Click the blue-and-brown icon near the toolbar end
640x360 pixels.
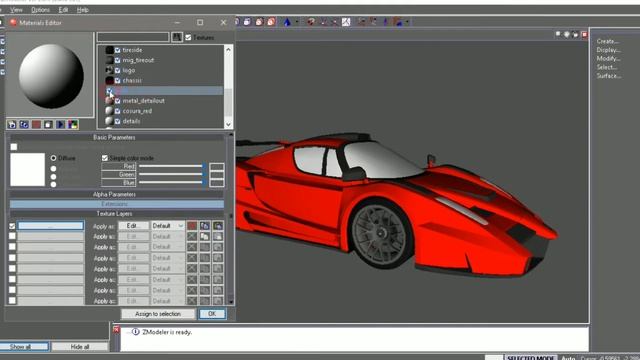pyautogui.click(x=398, y=22)
